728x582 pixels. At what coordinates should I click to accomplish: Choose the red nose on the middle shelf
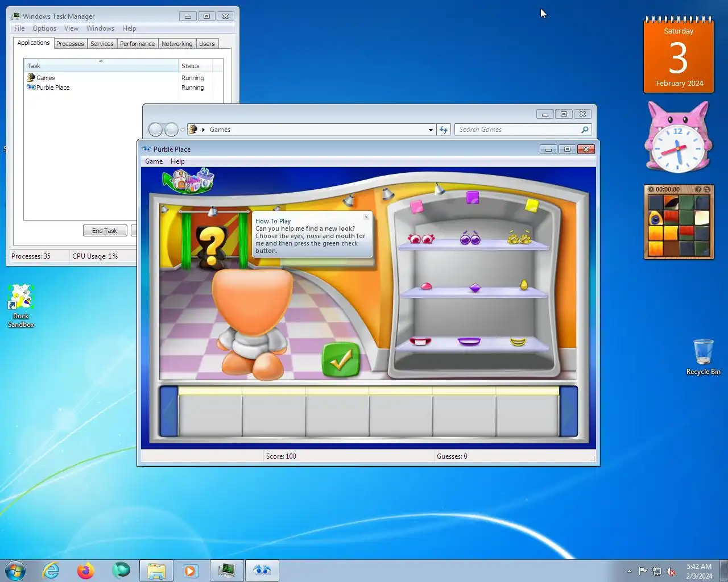tap(426, 286)
